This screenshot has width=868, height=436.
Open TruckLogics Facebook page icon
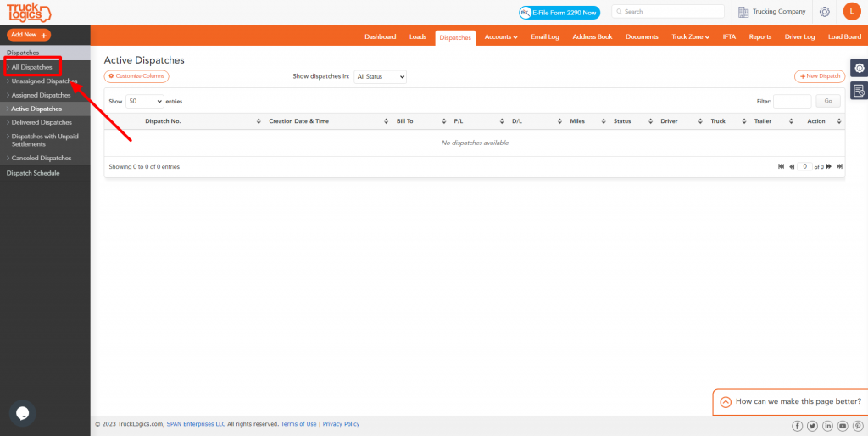(x=797, y=426)
